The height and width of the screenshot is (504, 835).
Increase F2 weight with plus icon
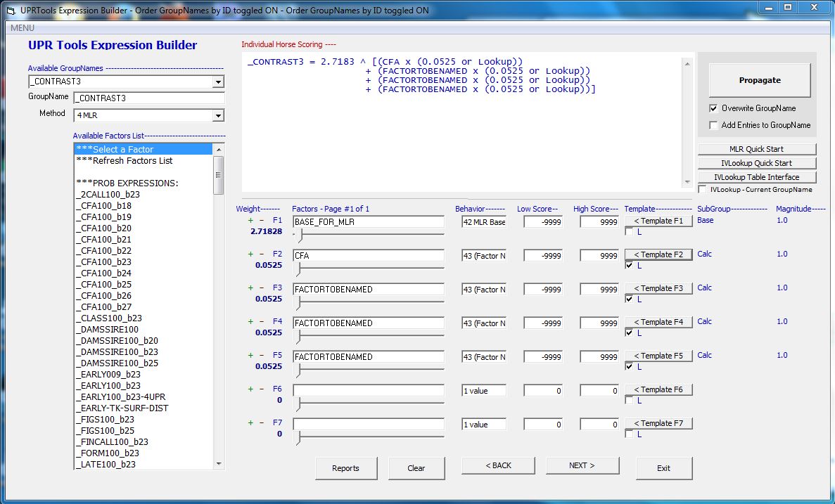tap(250, 254)
